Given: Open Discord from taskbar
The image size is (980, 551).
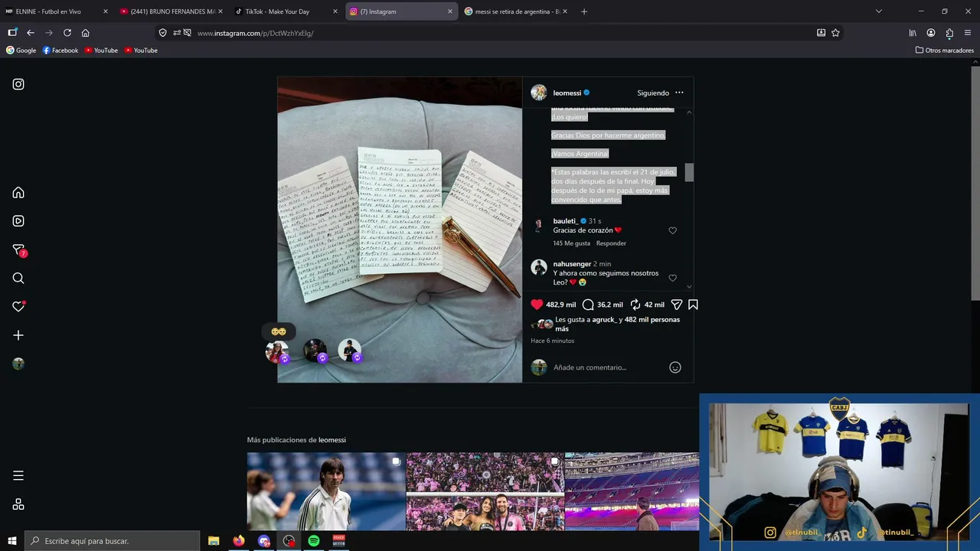Looking at the screenshot, I should pyautogui.click(x=264, y=541).
